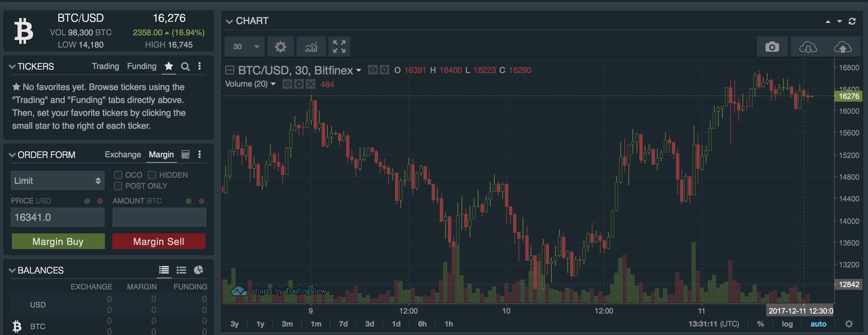The height and width of the screenshot is (335, 868).
Task: Search tickers with magnifier icon
Action: pos(185,66)
